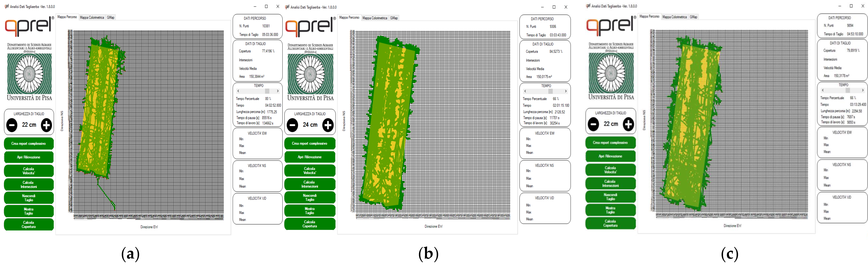Click the plus icon beside 24 cm width
The width and height of the screenshot is (868, 265).
(328, 125)
